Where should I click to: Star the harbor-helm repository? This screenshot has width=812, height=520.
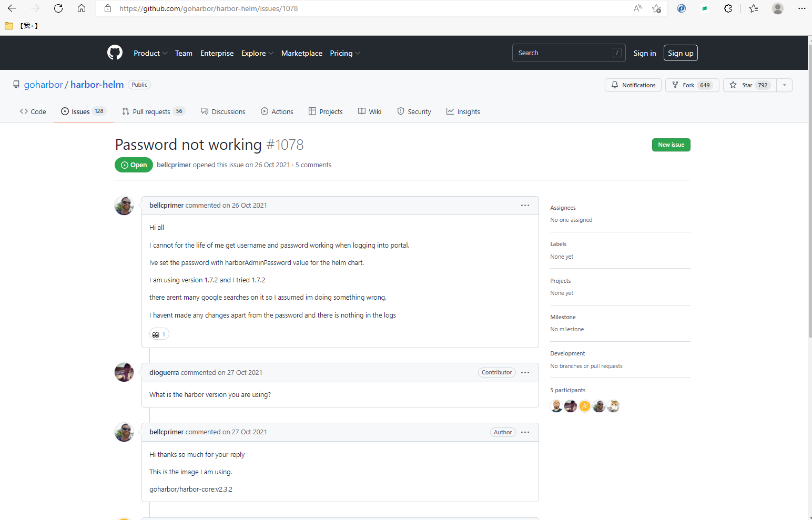pos(750,85)
